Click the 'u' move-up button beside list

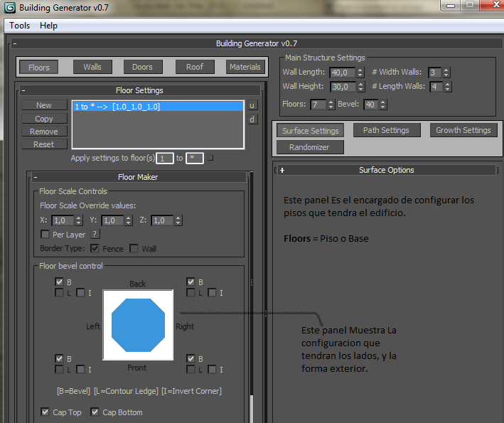click(x=252, y=105)
